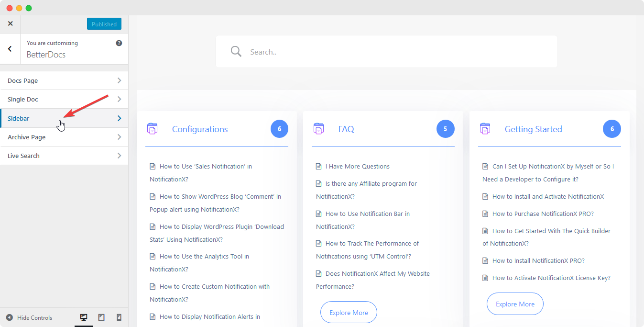Click Explore More under FAQ

point(349,312)
